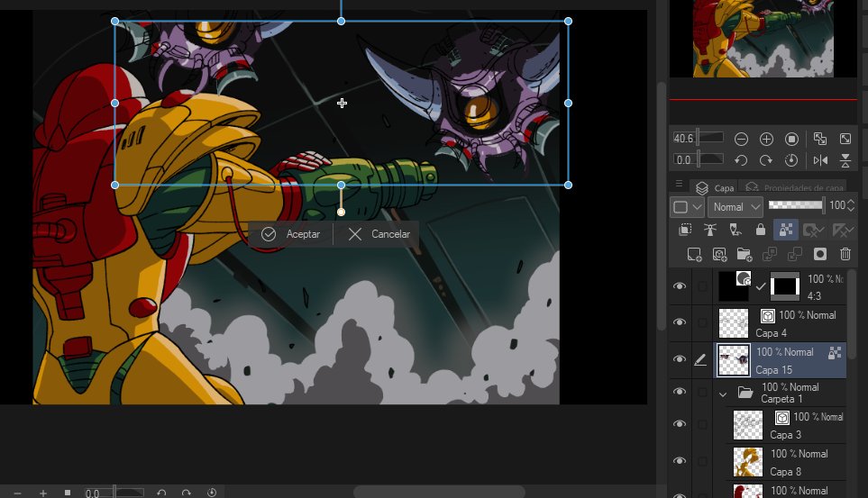Hide layer Capa 3
This screenshot has width=868, height=498.
pyautogui.click(x=680, y=424)
